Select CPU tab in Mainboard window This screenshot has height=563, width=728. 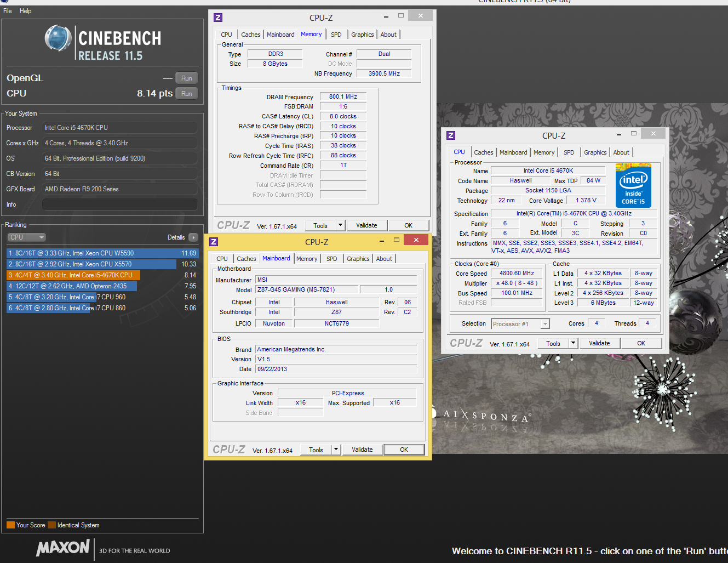222,259
